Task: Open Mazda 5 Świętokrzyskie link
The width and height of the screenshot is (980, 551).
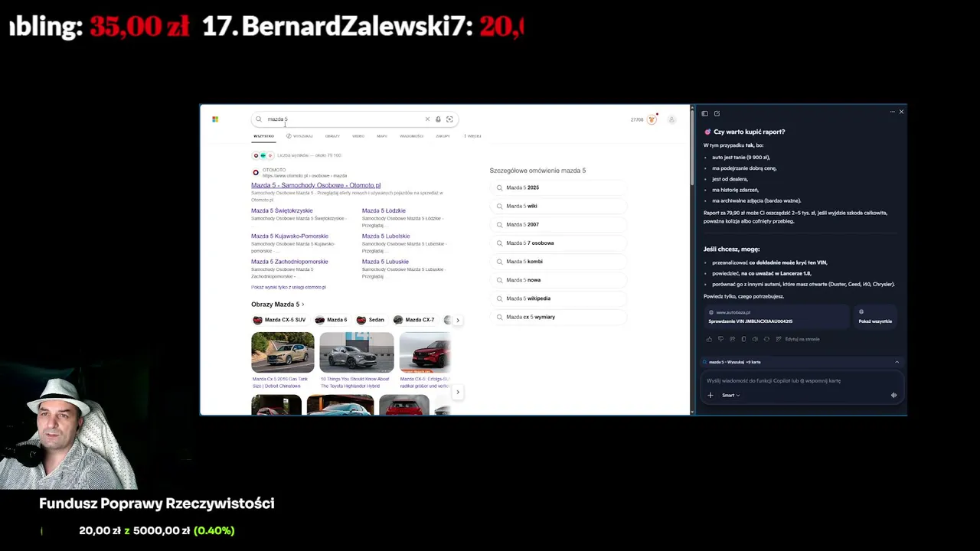Action: pyautogui.click(x=282, y=210)
